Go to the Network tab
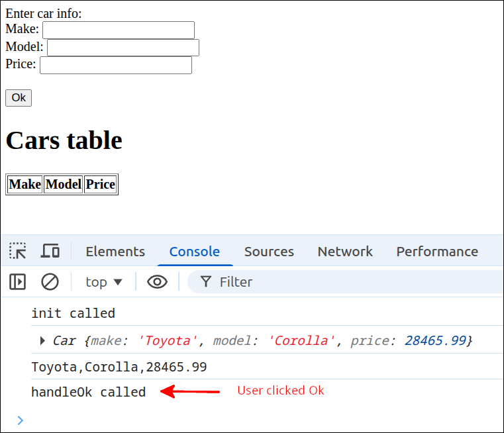 [x=345, y=252]
